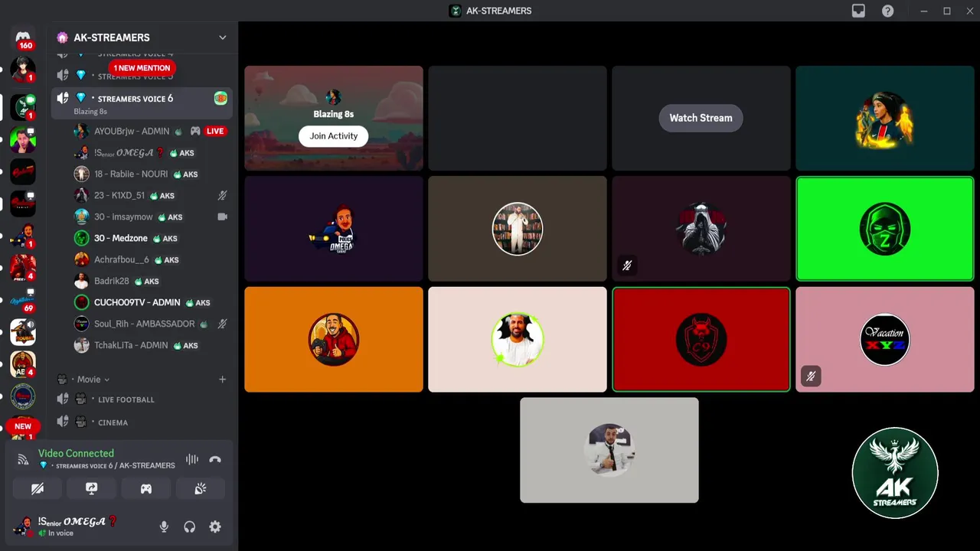Focus the orange video tile
Screen dimensions: 980x551
pyautogui.click(x=333, y=339)
